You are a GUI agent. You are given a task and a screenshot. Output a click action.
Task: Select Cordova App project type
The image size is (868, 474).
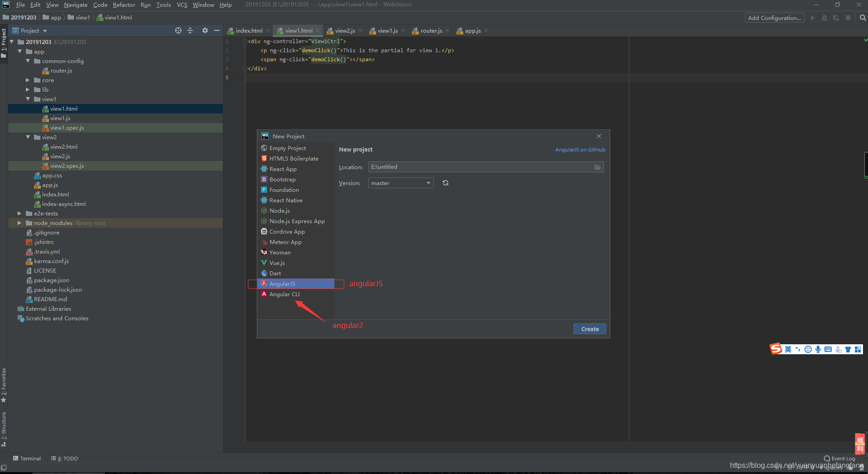(x=295, y=231)
